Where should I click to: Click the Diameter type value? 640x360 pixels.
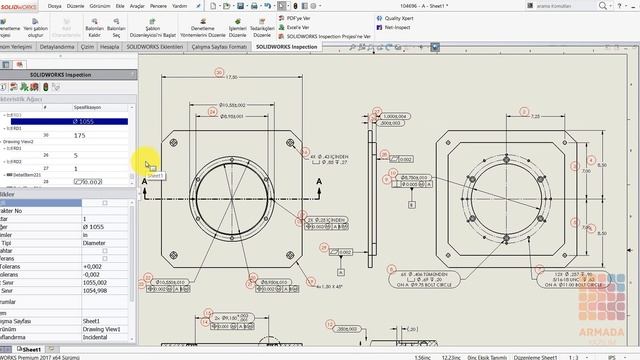(x=94, y=243)
